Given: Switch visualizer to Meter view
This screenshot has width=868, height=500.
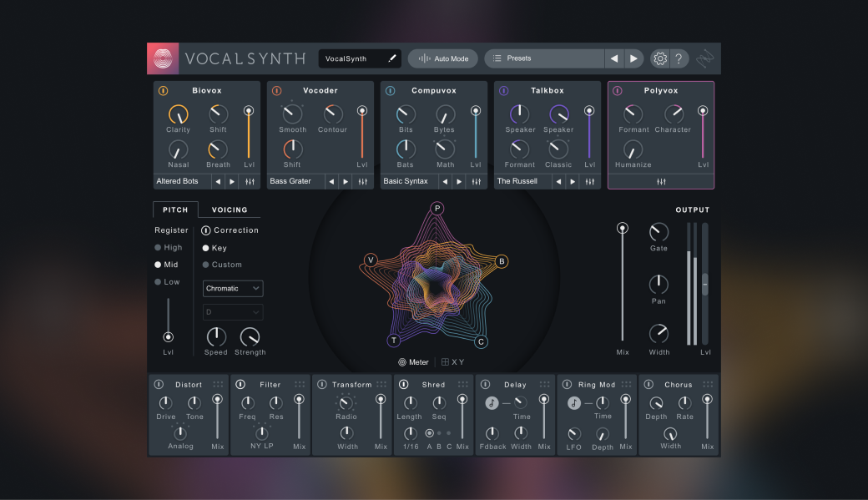Looking at the screenshot, I should coord(413,362).
